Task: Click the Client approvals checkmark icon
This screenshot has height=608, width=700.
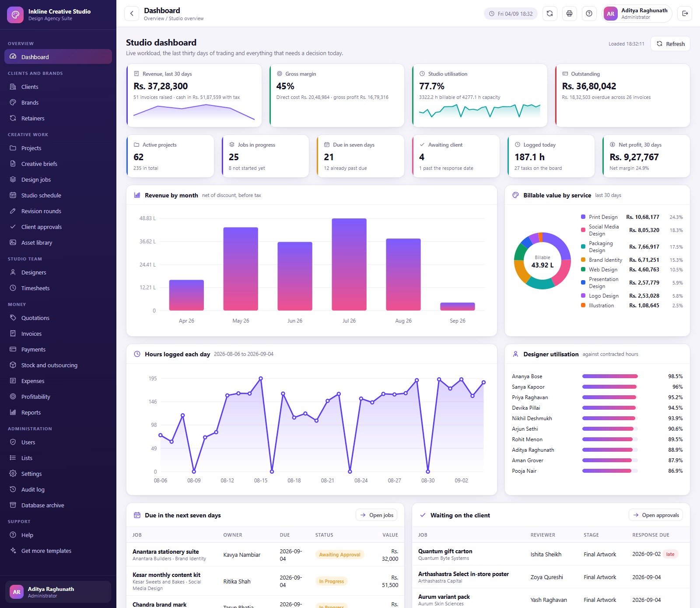Action: pyautogui.click(x=13, y=227)
